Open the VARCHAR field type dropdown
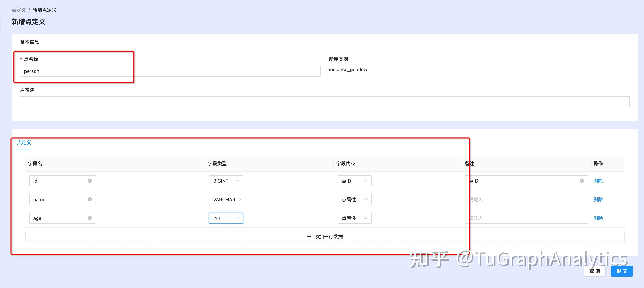 click(x=227, y=200)
